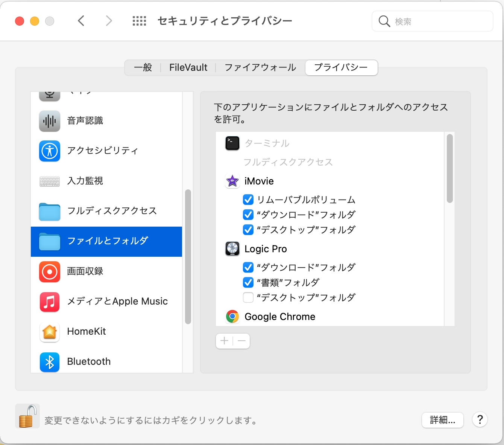Select Bluetooth label in the sidebar
Image resolution: width=504 pixels, height=445 pixels.
(x=89, y=362)
